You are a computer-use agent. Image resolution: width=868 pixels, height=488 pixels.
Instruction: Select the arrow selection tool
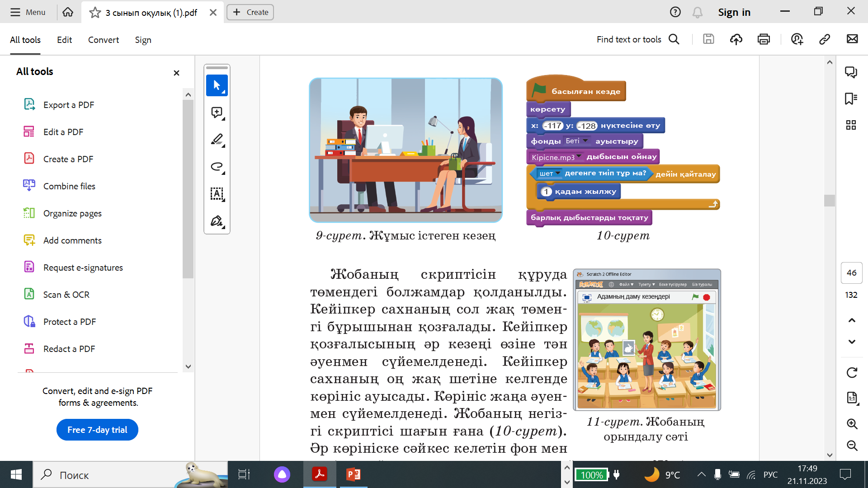pyautogui.click(x=217, y=85)
